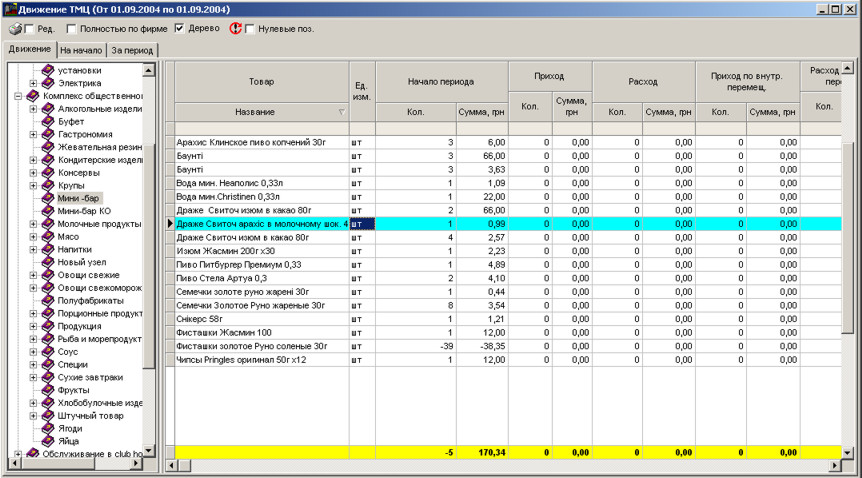Collapse the Комплекс общественного node

19,96
